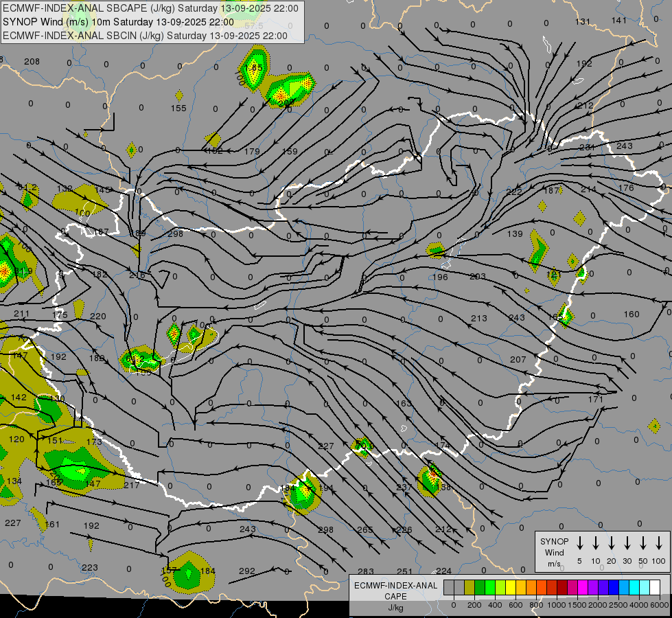Image resolution: width=672 pixels, height=618 pixels.
Task: Select the white swatch above the 6000 label
Action: pyautogui.click(x=654, y=587)
